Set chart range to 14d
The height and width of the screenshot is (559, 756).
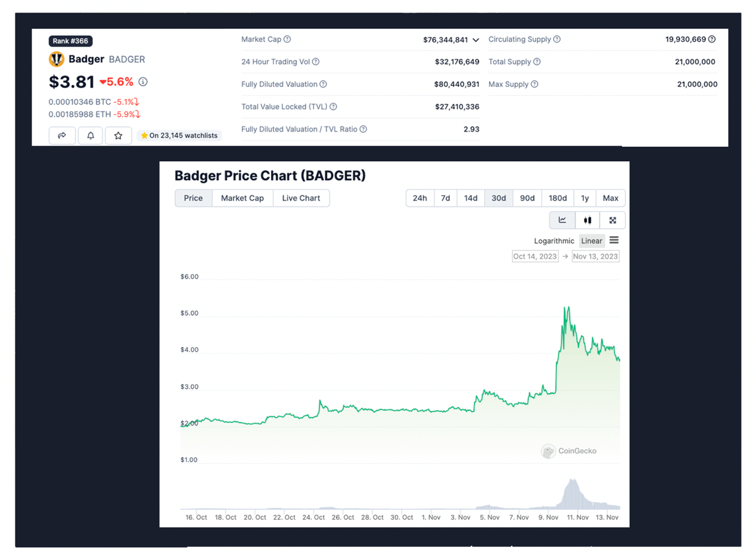471,198
